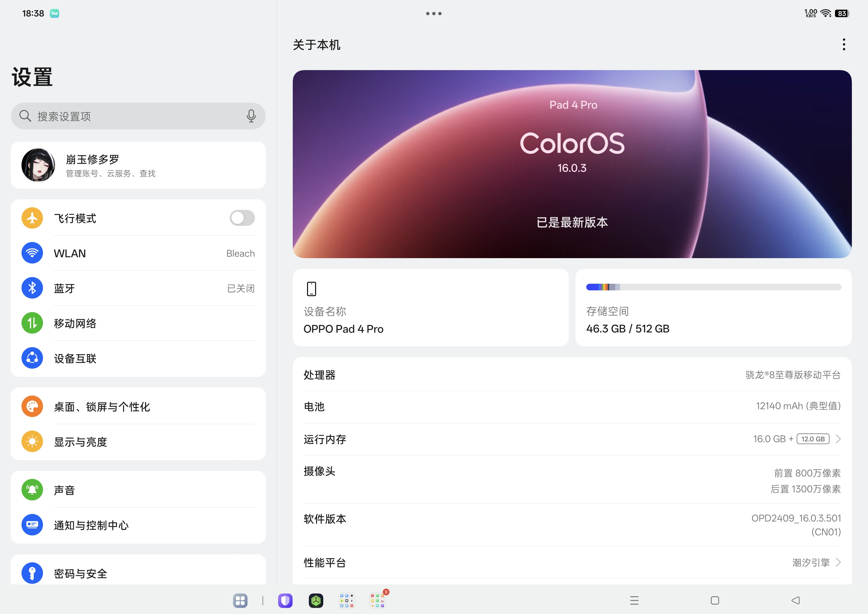Viewport: 868px width, 614px height.
Task: Open the 崩玉修多罗 account card
Action: point(138,165)
